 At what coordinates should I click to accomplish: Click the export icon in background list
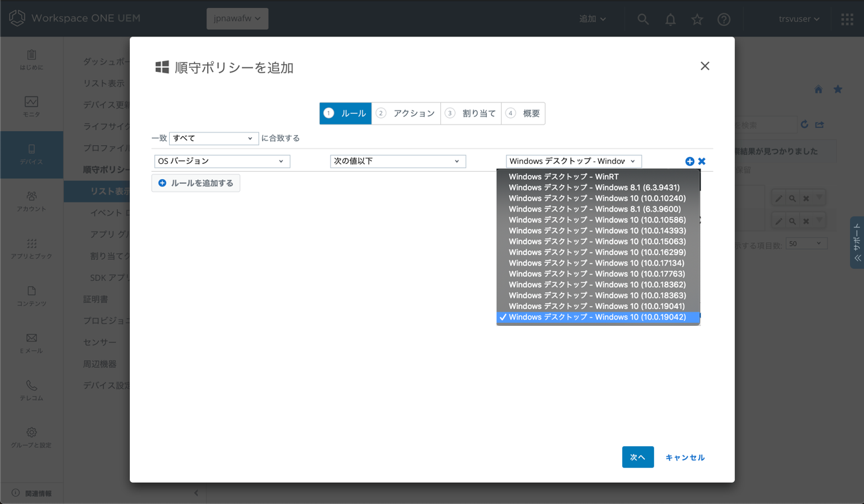point(819,125)
